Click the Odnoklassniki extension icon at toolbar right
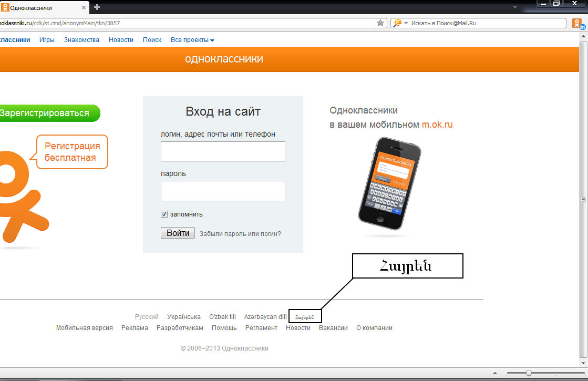 click(x=578, y=24)
